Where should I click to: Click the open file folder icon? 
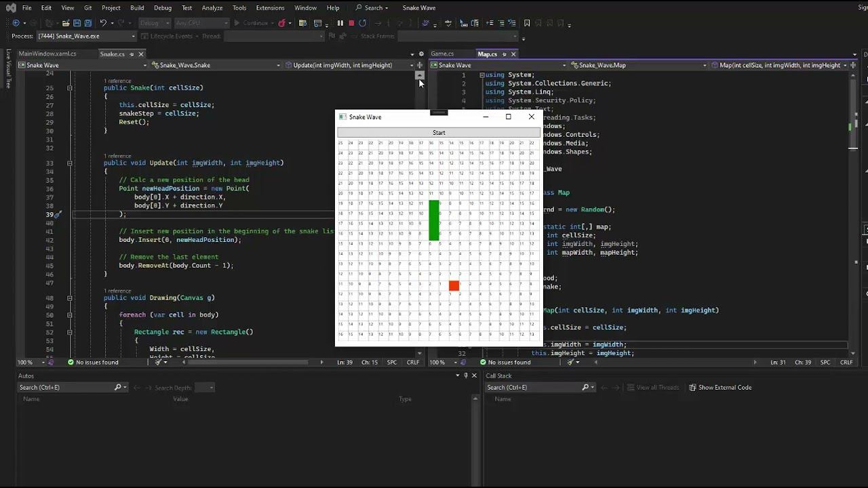(x=66, y=23)
